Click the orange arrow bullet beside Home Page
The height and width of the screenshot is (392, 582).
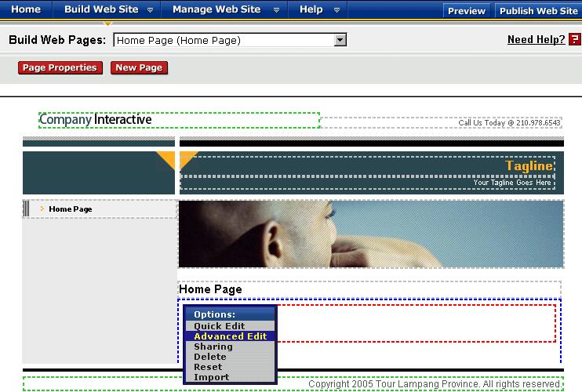42,209
